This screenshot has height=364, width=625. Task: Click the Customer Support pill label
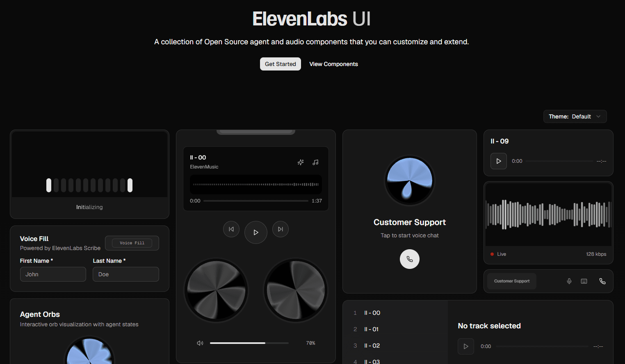pos(512,281)
